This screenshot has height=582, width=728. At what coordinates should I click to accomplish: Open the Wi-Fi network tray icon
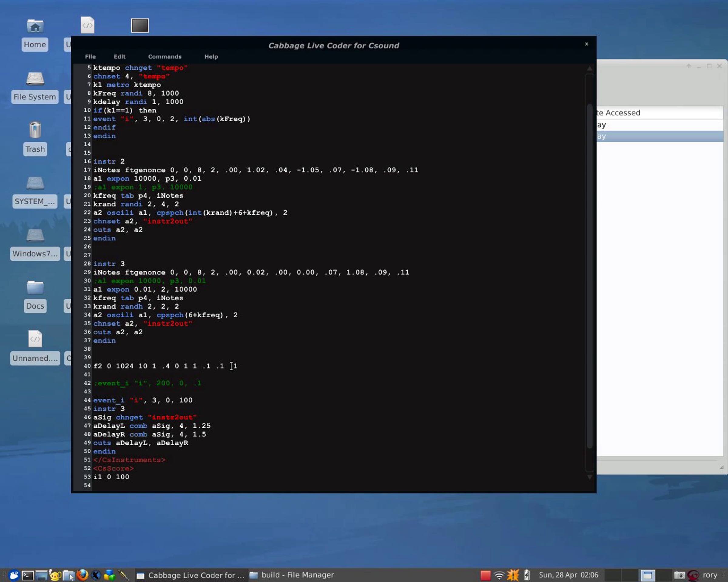(499, 575)
